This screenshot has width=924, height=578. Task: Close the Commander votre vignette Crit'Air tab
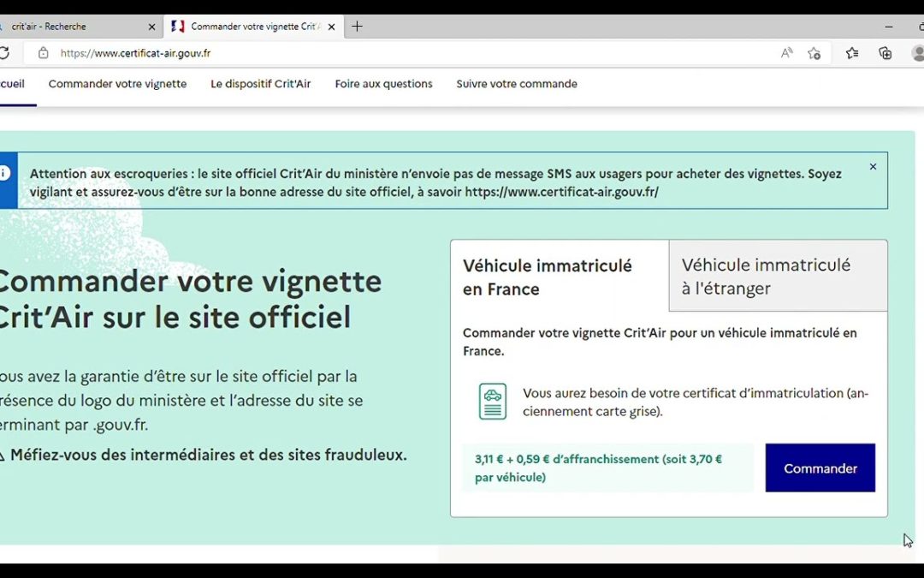pos(331,27)
